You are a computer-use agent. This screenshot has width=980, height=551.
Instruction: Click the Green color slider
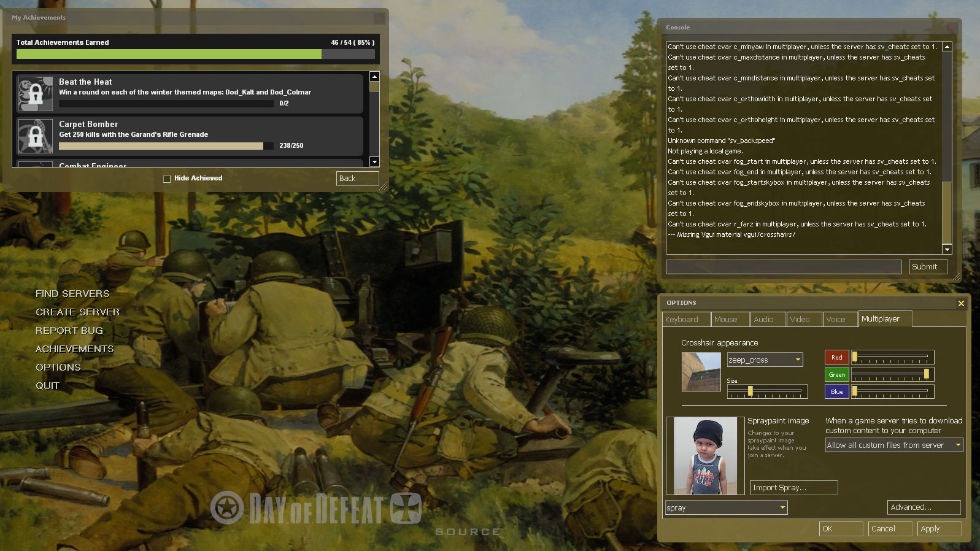pyautogui.click(x=892, y=374)
